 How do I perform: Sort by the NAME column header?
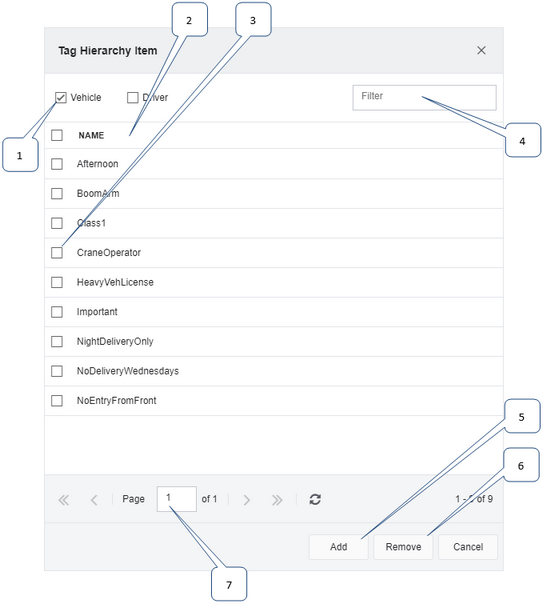pyautogui.click(x=91, y=135)
